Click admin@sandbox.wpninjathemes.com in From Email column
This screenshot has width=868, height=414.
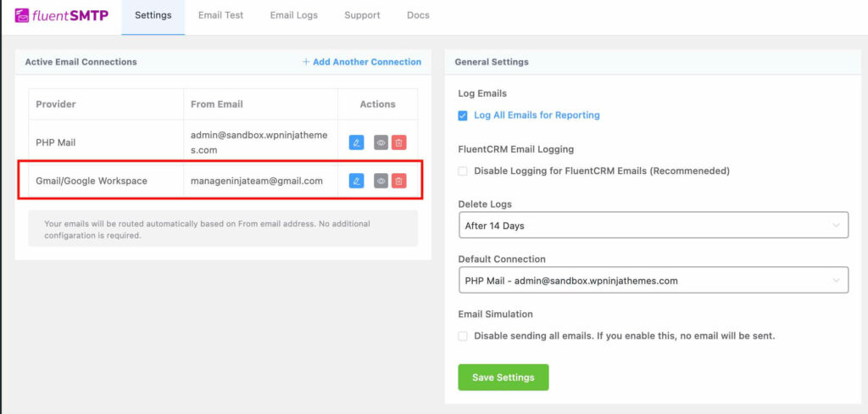click(259, 143)
